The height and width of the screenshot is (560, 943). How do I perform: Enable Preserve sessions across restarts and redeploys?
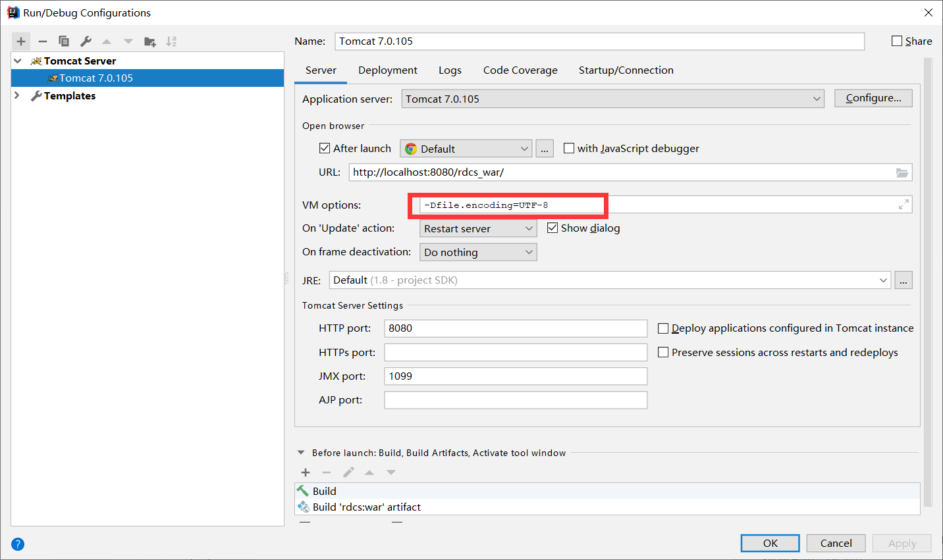pos(663,352)
